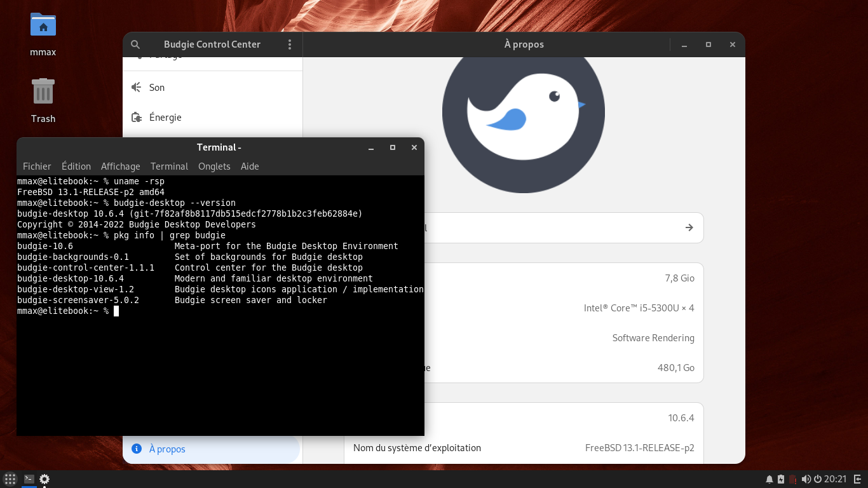This screenshot has height=488, width=868.
Task: Click the uname -rsp command line in Terminal
Action: click(x=91, y=181)
